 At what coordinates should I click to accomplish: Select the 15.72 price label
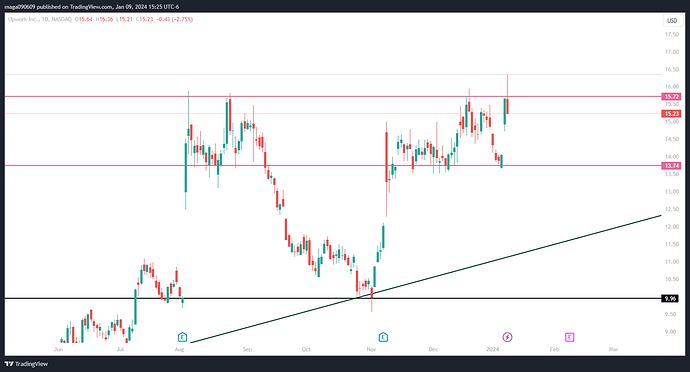[671, 96]
